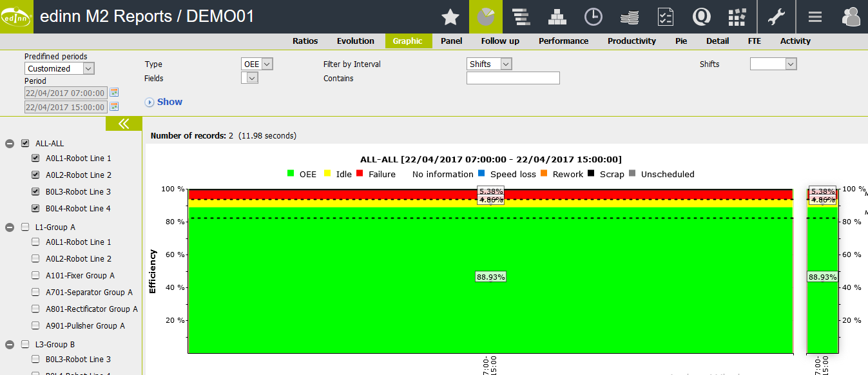The width and height of the screenshot is (868, 375).
Task: Select the Graphic tab
Action: coord(408,41)
